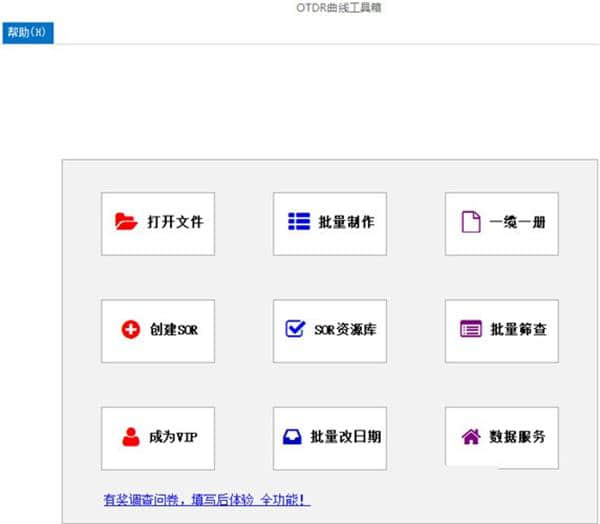The image size is (600, 524).
Task: Open SOR资源库 via its text label
Action: click(x=345, y=329)
